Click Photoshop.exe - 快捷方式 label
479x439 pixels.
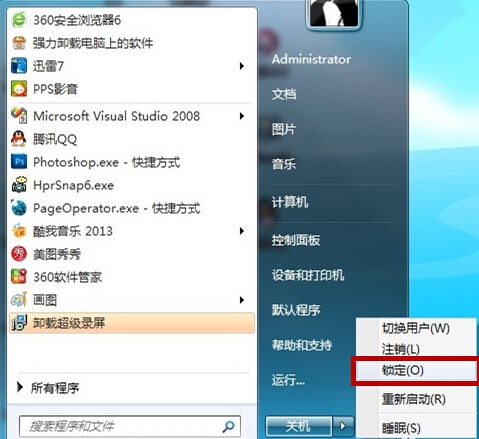click(x=107, y=162)
